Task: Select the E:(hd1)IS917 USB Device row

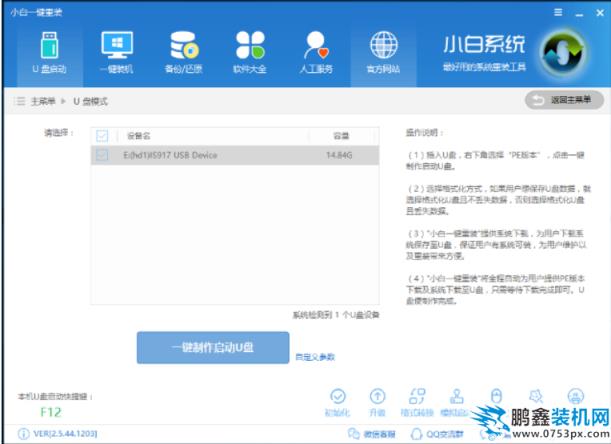Action: point(235,155)
